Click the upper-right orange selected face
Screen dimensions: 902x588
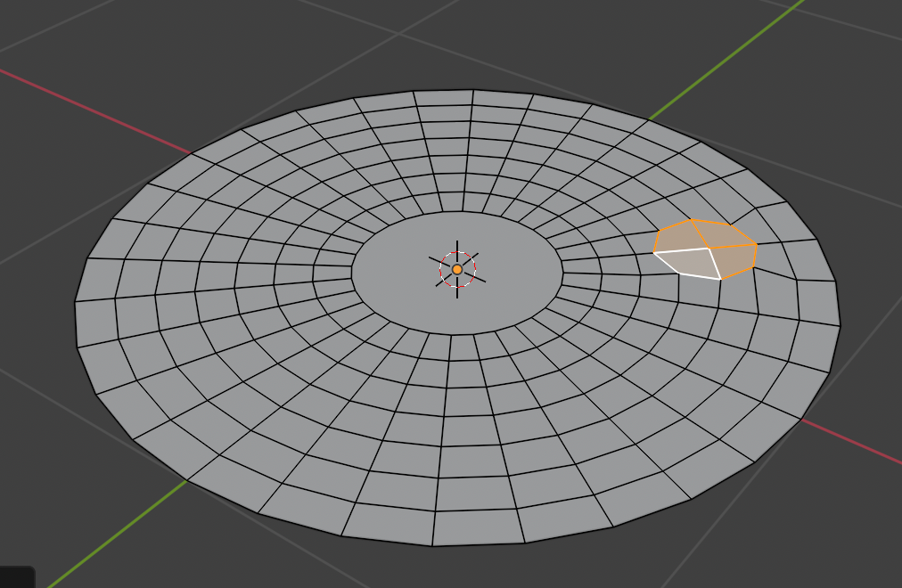724,235
